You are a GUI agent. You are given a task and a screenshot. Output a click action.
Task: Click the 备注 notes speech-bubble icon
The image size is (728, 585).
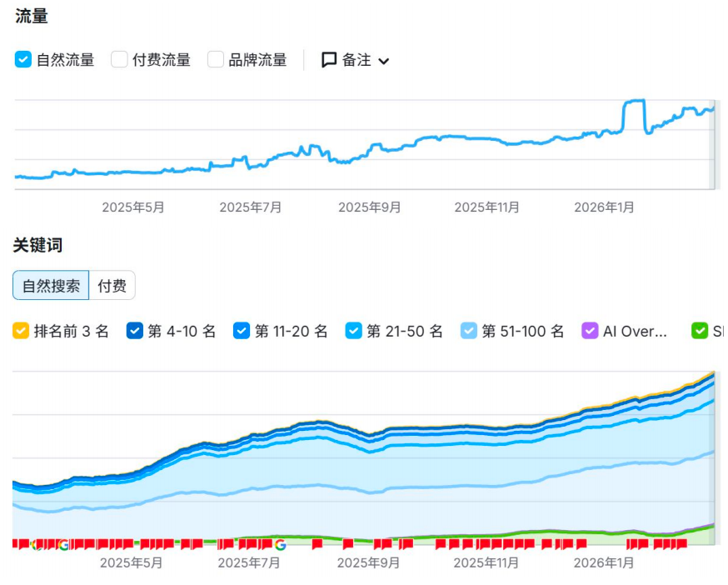pos(329,60)
